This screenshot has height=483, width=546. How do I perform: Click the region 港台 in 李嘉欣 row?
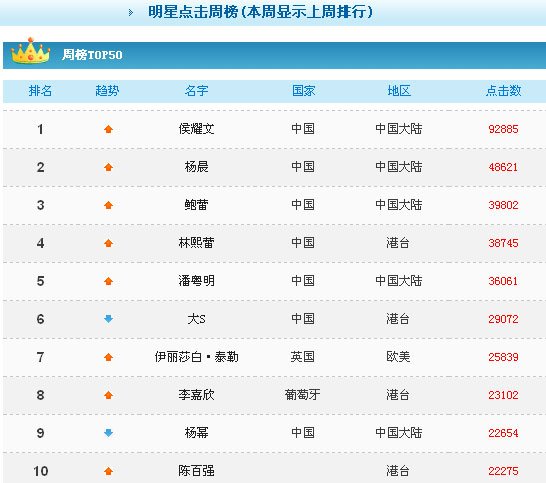pyautogui.click(x=398, y=395)
